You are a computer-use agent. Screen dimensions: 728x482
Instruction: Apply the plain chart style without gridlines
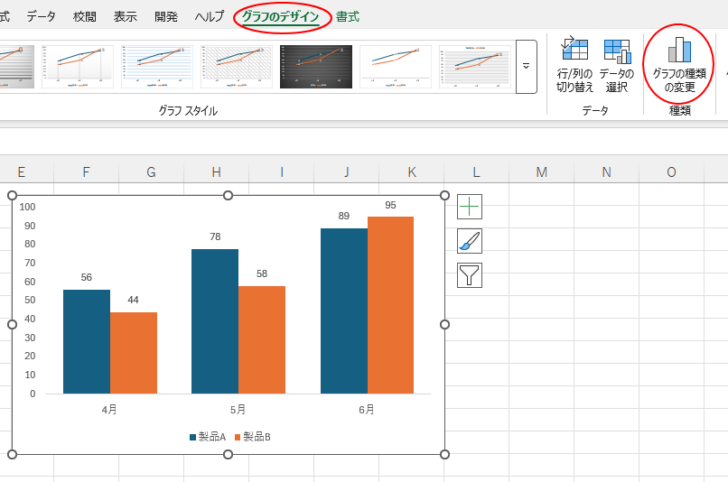click(x=395, y=66)
